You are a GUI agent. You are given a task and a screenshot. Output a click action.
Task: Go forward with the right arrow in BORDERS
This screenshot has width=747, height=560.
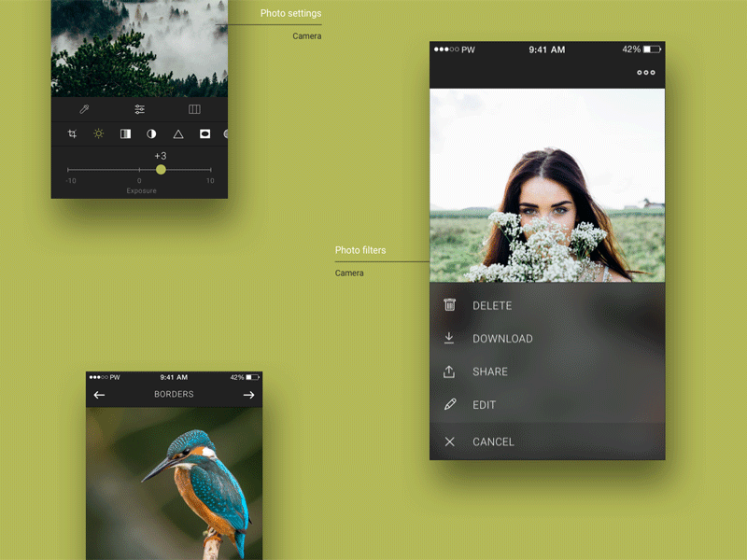248,395
